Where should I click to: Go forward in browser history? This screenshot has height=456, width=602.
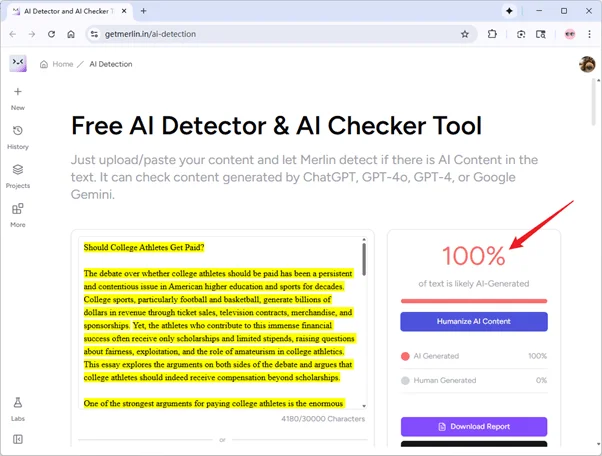[32, 34]
